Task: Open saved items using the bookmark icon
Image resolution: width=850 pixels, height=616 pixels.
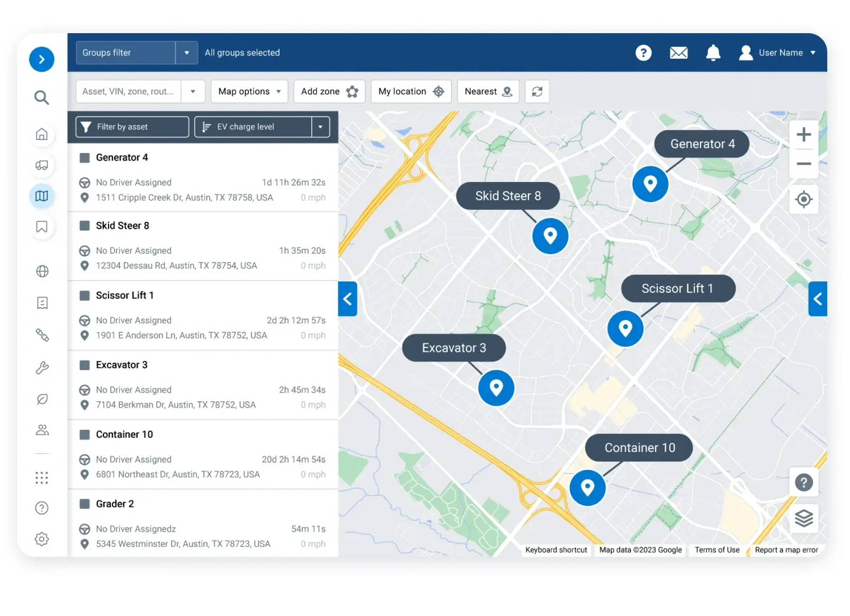Action: pyautogui.click(x=42, y=227)
